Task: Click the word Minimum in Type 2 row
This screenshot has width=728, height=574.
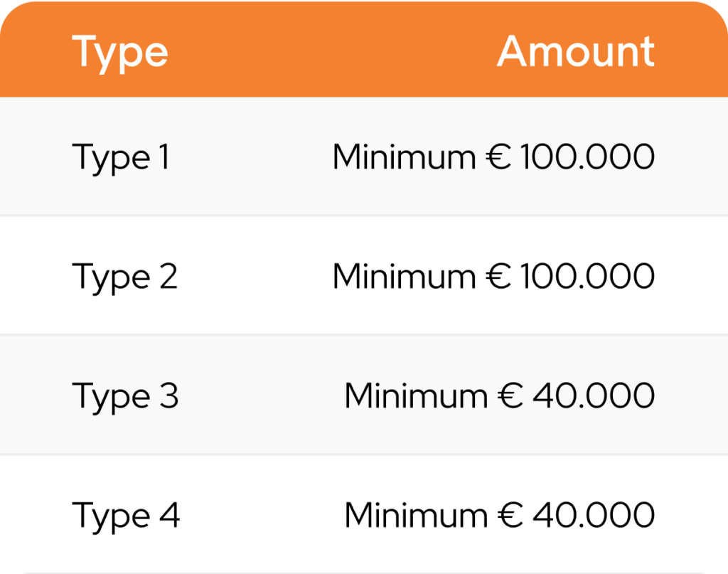Action: (x=404, y=277)
